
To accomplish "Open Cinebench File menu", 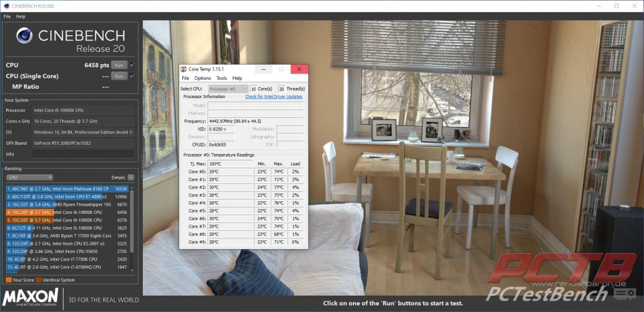I will (7, 16).
